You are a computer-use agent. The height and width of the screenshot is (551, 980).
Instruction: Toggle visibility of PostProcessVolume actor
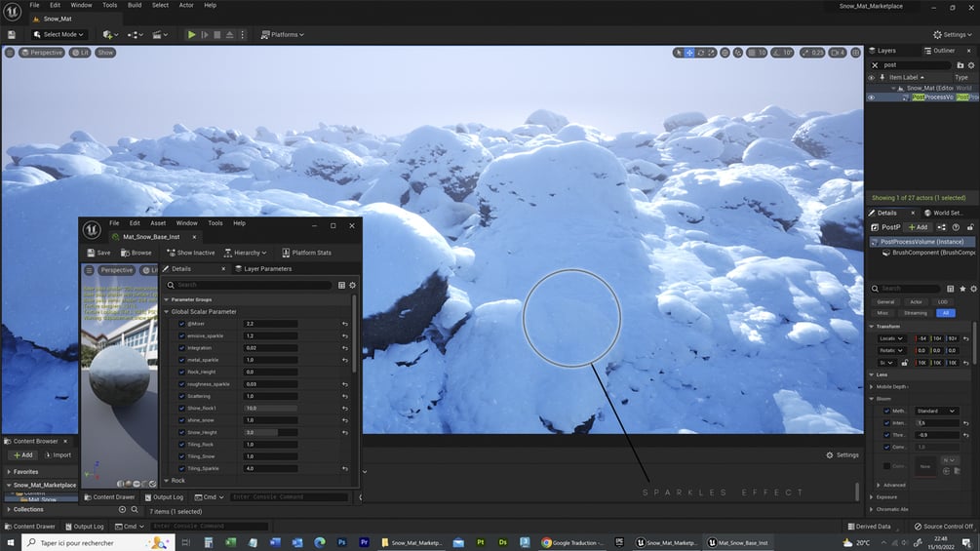tap(871, 98)
